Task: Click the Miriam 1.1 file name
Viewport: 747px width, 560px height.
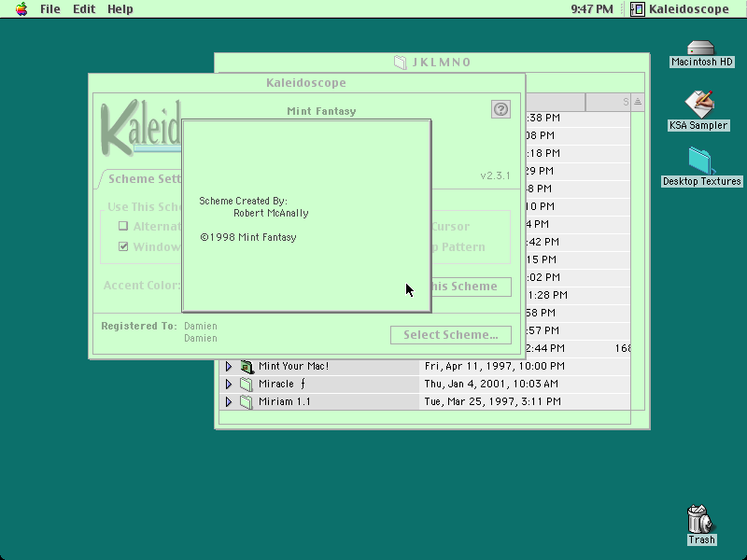Action: click(285, 401)
